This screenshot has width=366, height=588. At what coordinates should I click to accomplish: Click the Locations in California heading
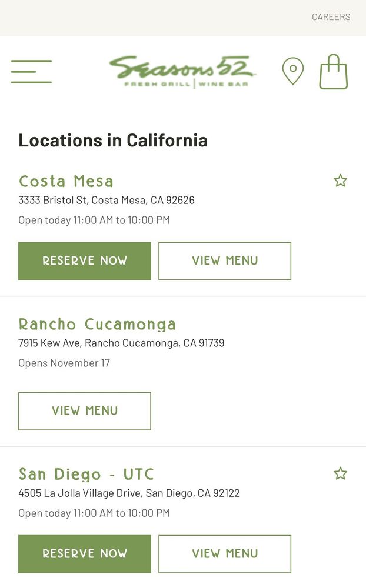pyautogui.click(x=113, y=141)
